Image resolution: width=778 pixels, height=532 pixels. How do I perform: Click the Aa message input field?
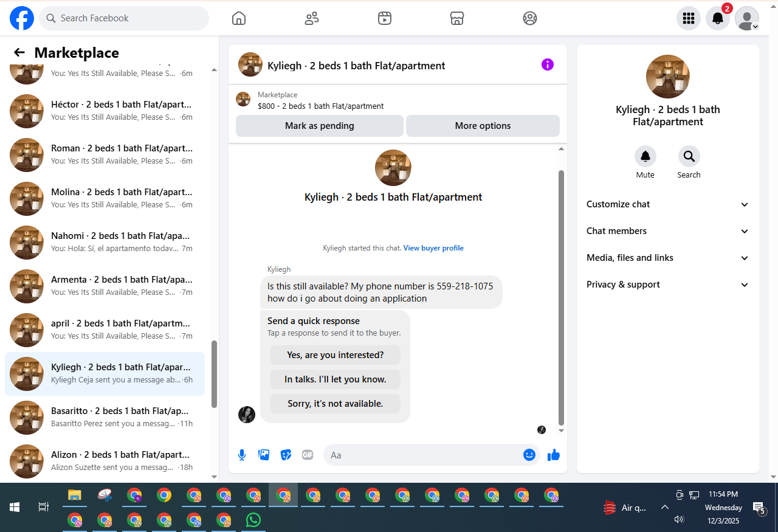click(423, 455)
